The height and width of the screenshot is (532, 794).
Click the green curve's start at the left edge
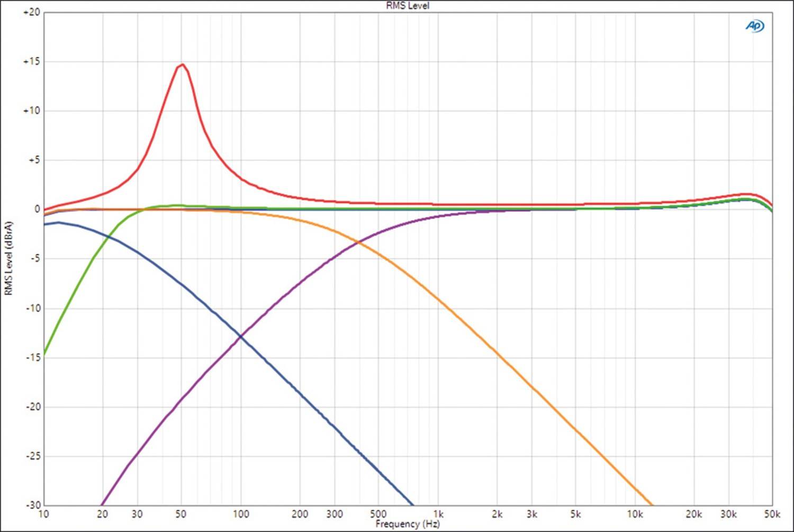tap(44, 354)
